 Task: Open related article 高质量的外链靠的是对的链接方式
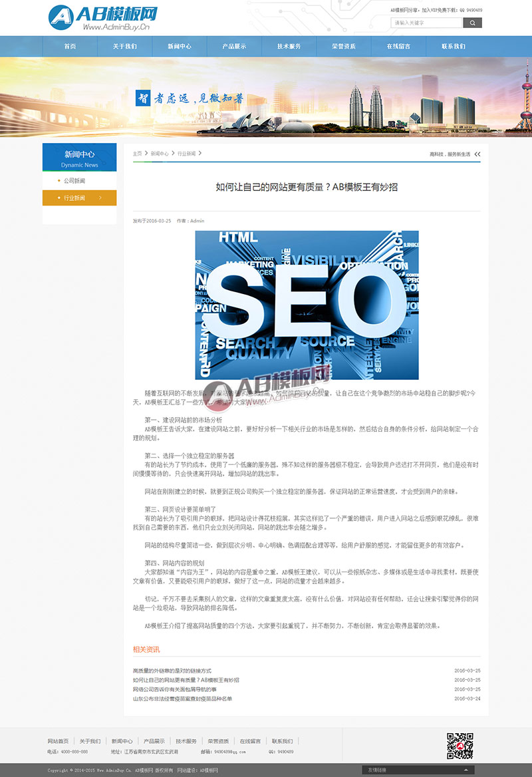point(172,671)
